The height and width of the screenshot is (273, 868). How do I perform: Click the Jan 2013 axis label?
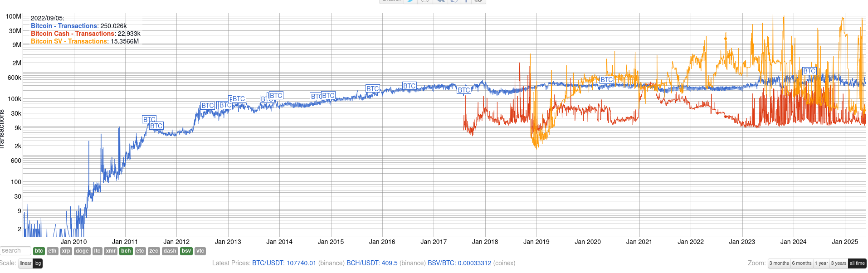pos(228,242)
